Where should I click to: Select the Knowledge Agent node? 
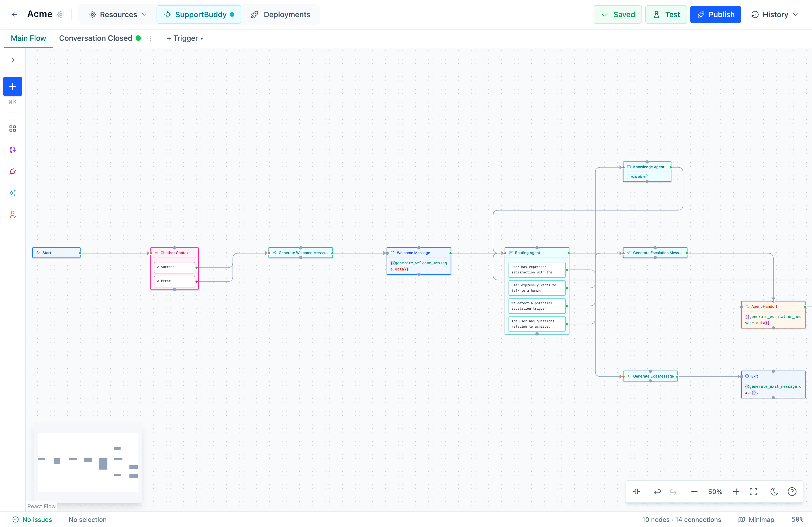(647, 171)
